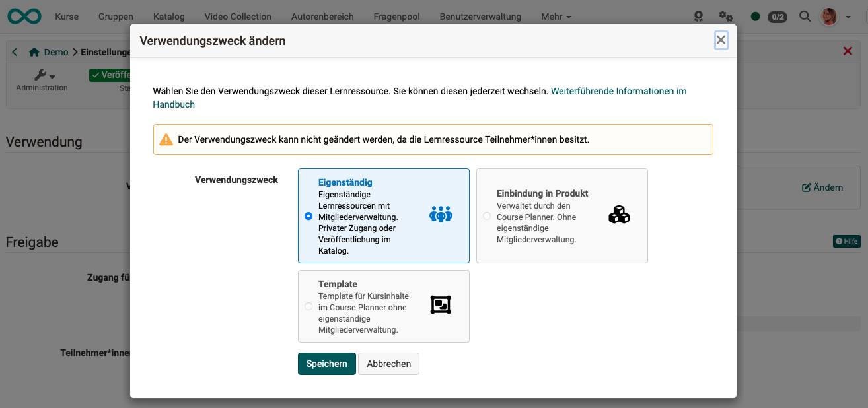
Task: Select the Einbindung in Produkt option
Action: tap(486, 216)
